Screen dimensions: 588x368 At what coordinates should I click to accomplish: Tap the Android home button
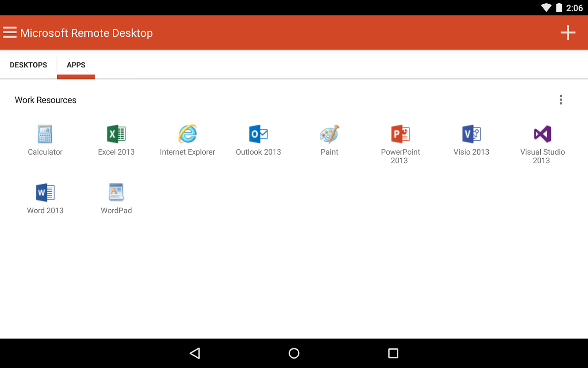(x=294, y=353)
